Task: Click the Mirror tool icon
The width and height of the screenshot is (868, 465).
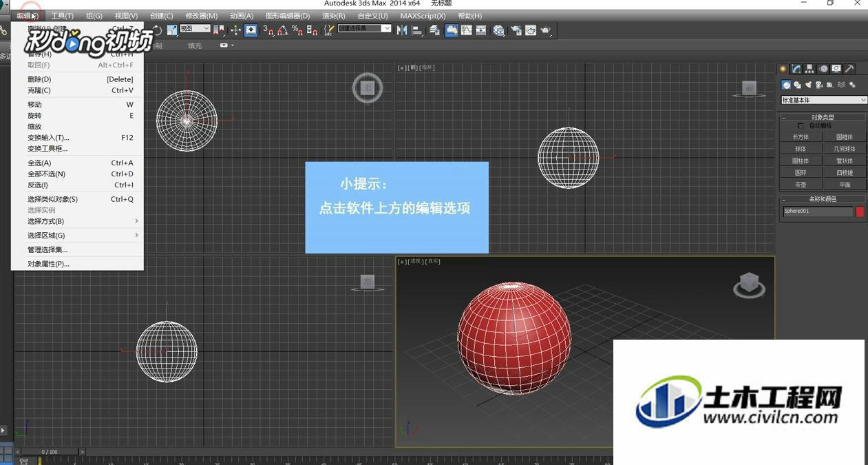Action: tap(402, 30)
